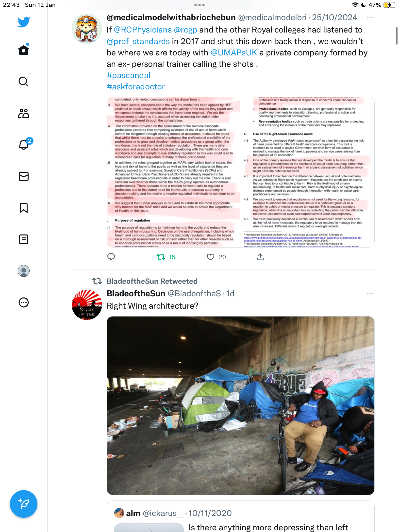Open Profile avatar icon in sidebar

[x=24, y=271]
